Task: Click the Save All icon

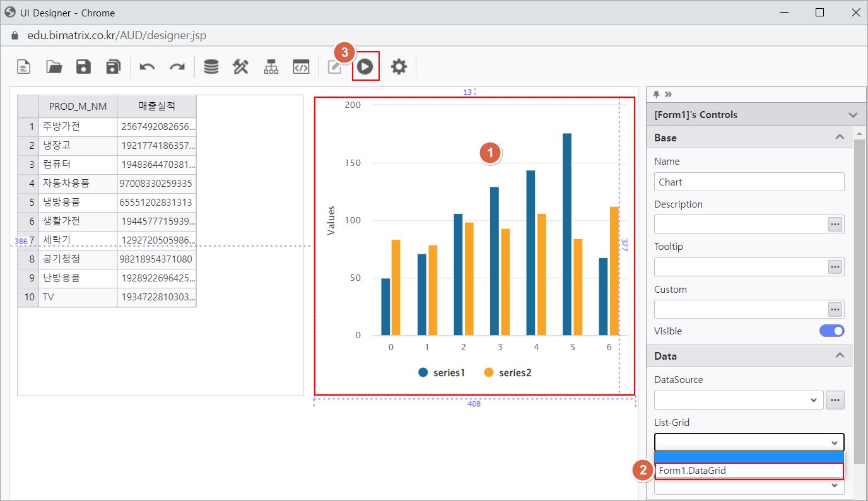Action: click(113, 67)
